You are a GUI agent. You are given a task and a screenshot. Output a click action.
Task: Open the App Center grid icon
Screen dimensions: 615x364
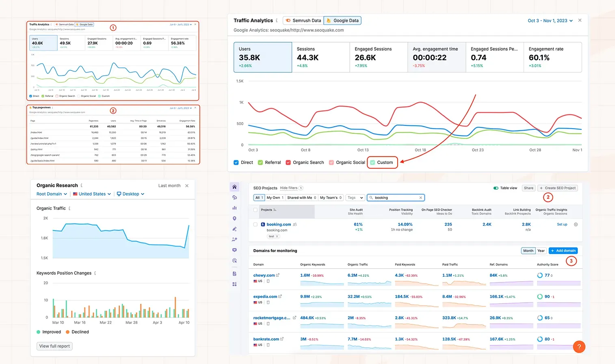click(x=234, y=284)
